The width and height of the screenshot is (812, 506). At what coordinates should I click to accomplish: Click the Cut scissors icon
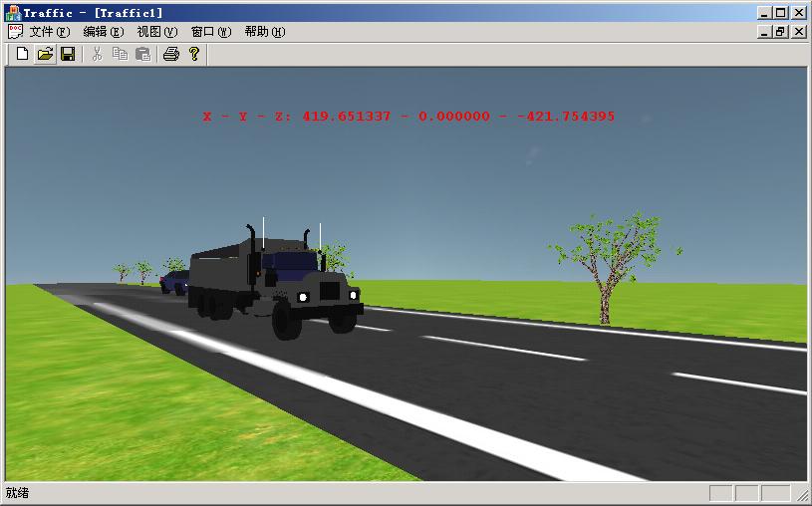(97, 54)
